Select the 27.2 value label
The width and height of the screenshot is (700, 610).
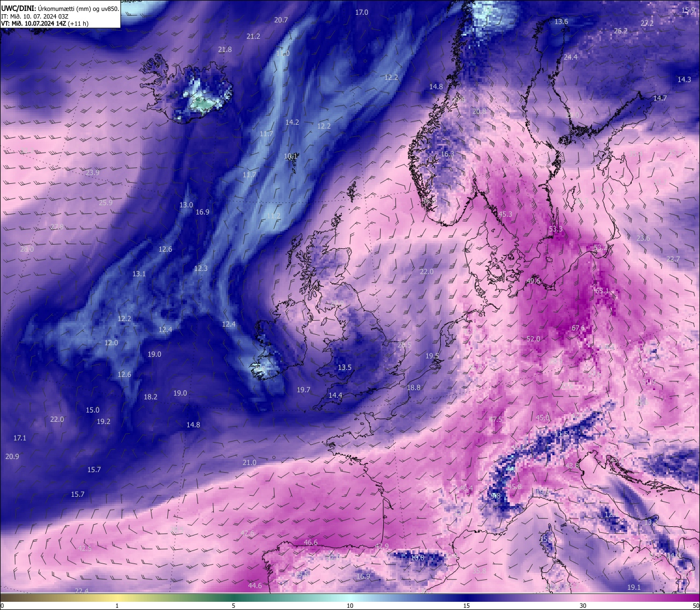[647, 24]
